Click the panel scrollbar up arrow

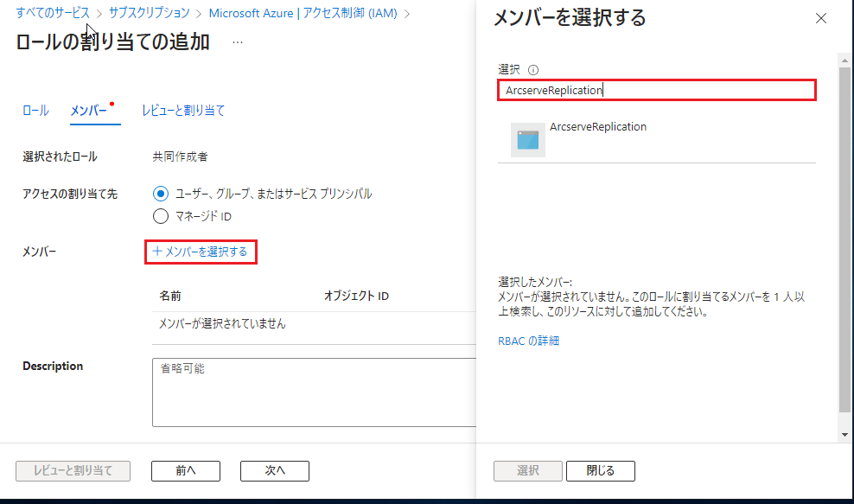(x=844, y=61)
